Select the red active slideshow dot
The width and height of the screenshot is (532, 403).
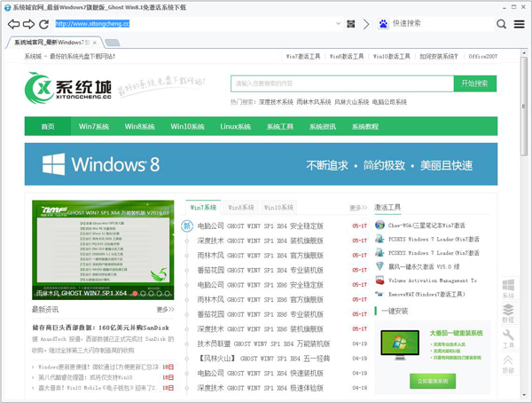pyautogui.click(x=135, y=294)
